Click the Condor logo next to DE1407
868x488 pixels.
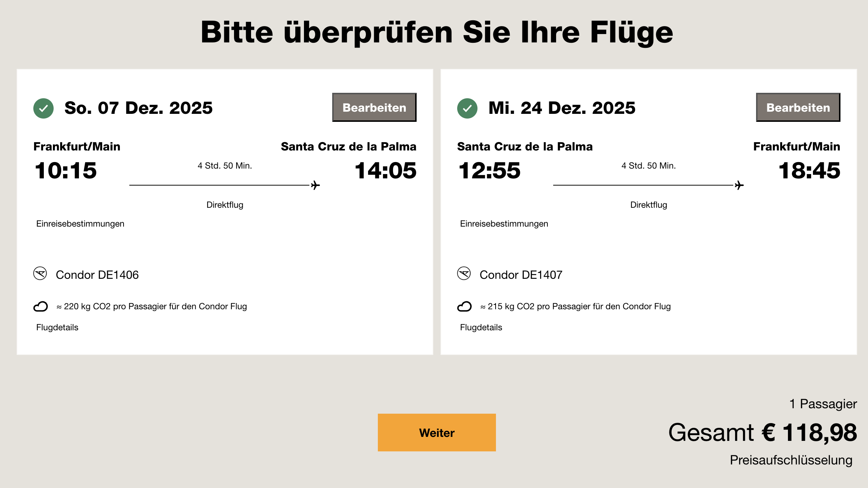tap(464, 274)
